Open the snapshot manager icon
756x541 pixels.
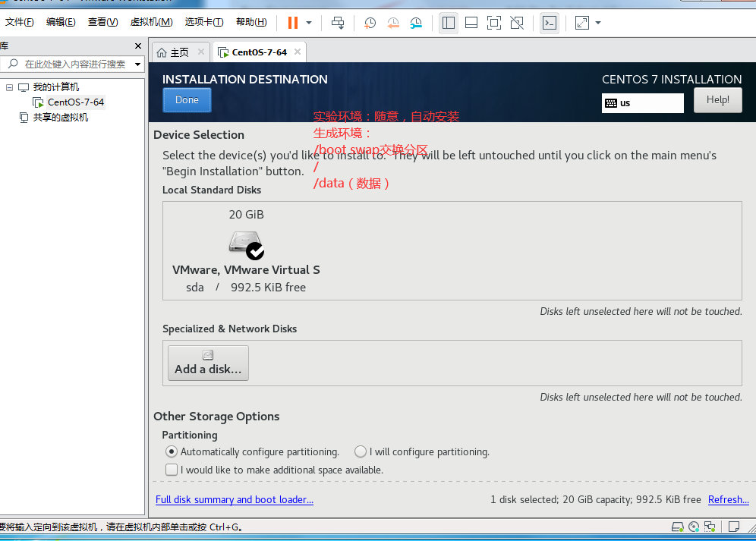point(416,23)
